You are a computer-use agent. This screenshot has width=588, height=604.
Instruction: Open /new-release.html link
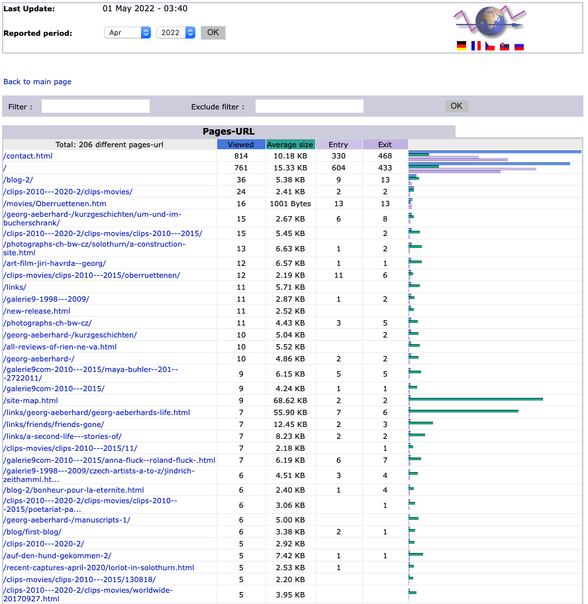coord(37,311)
